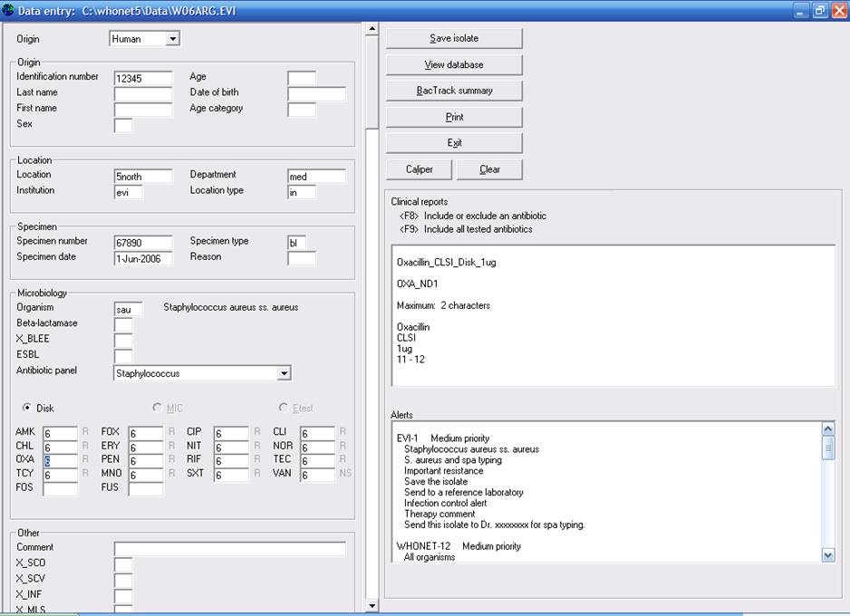Image resolution: width=850 pixels, height=616 pixels.
Task: Click the Save isolate button
Action: (454, 38)
